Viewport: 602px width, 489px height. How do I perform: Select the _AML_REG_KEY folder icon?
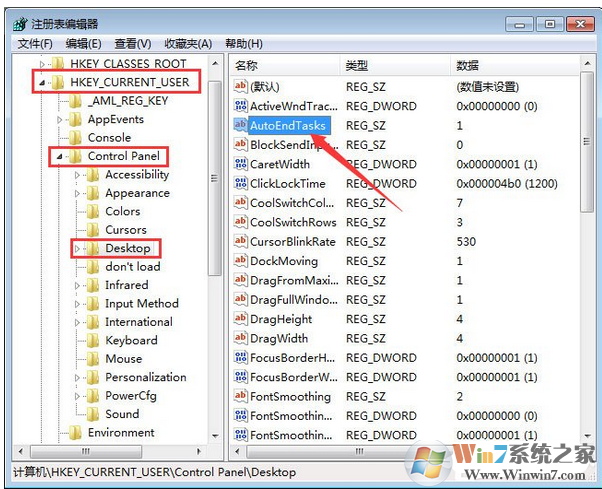coord(75,101)
